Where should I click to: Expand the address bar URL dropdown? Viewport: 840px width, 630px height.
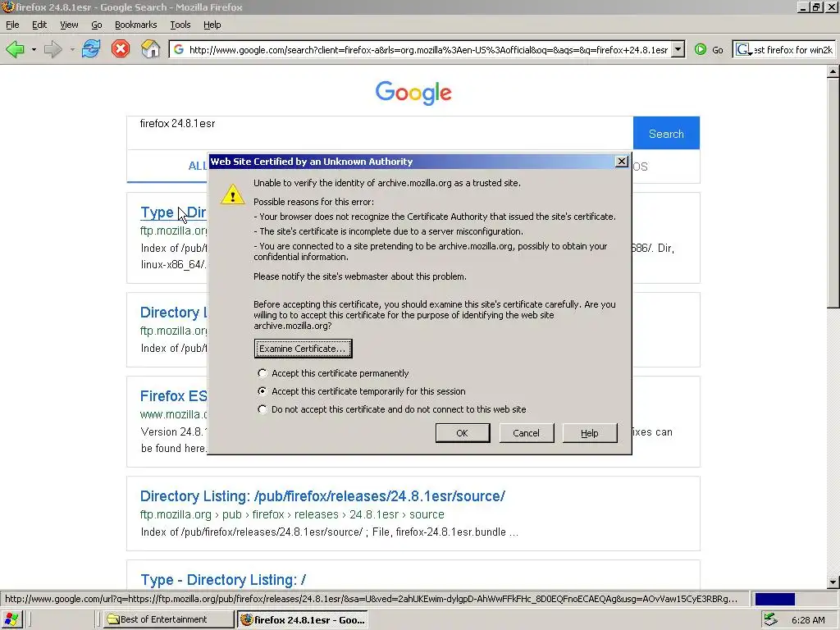(678, 50)
